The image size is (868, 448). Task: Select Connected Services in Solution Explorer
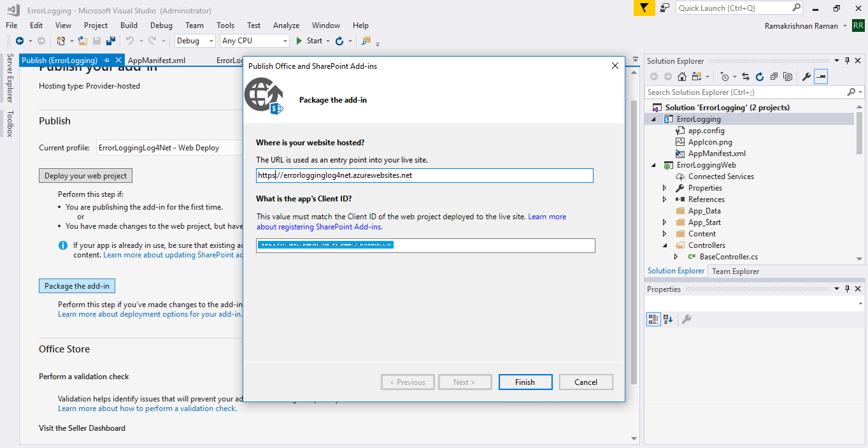click(720, 177)
